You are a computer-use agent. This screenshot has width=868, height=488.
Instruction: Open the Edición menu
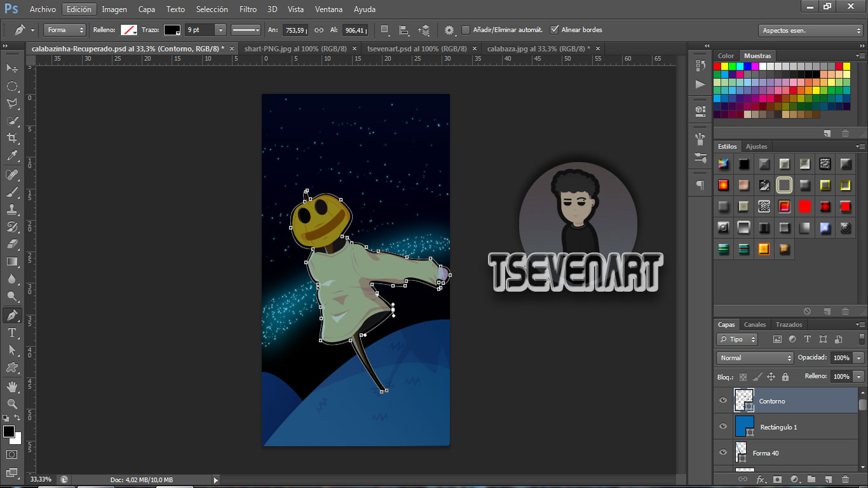tap(79, 9)
